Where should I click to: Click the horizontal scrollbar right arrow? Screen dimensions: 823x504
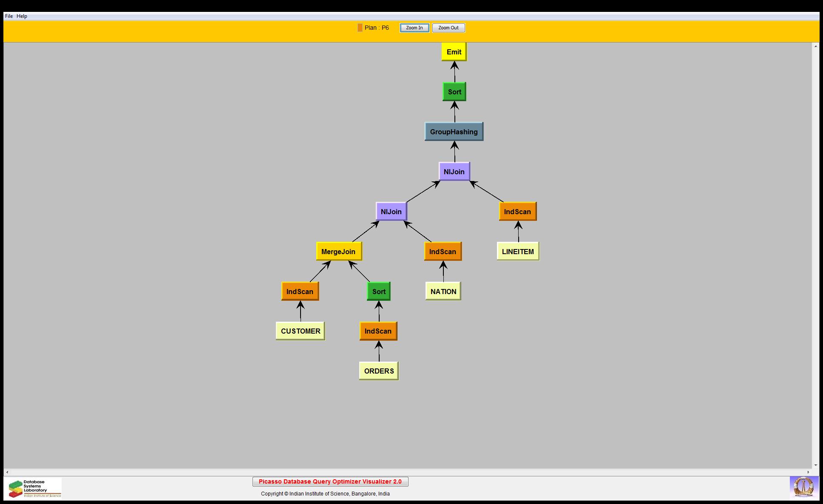(x=808, y=472)
